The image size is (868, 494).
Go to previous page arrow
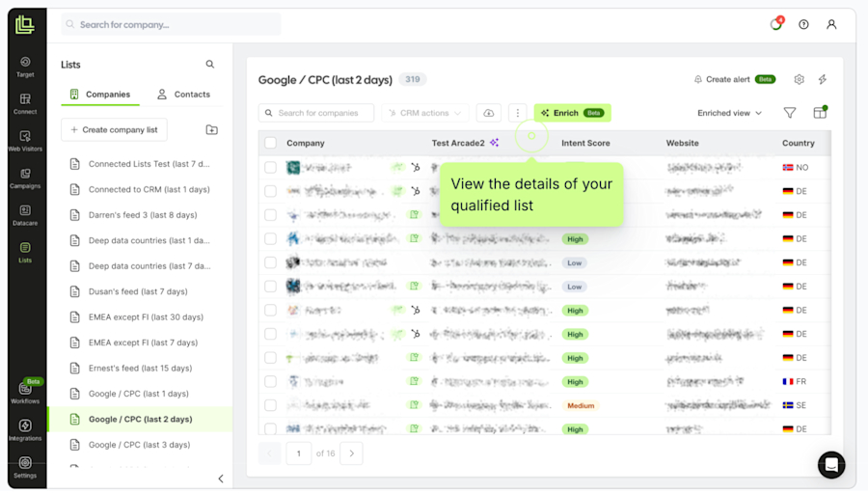tap(270, 453)
